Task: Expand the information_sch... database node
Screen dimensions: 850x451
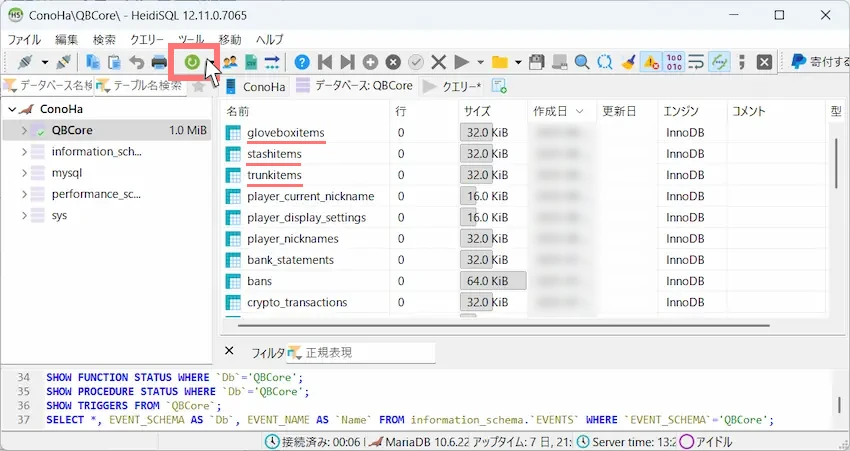Action: (24, 152)
